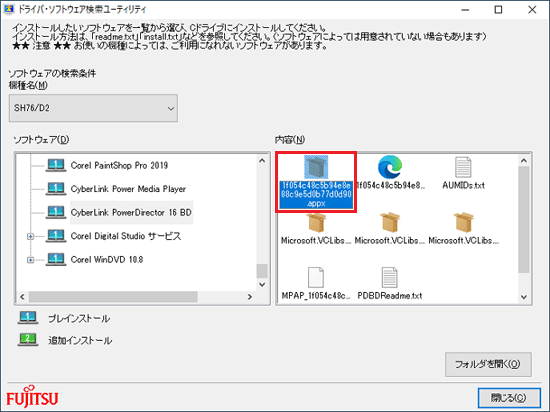This screenshot has width=550, height=412.
Task: Click the PDBDReadme.txt file name
Action: click(390, 296)
